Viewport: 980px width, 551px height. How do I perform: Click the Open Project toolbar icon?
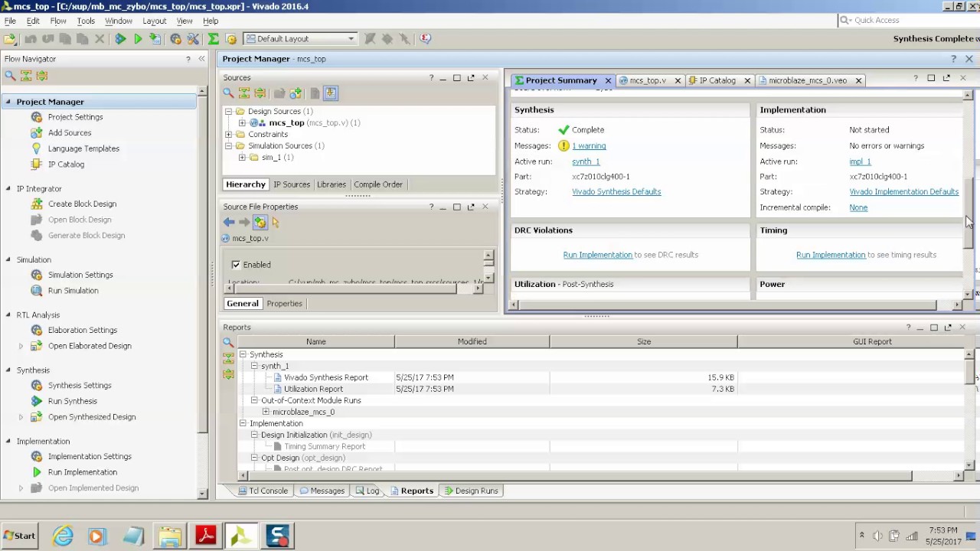pos(10,39)
